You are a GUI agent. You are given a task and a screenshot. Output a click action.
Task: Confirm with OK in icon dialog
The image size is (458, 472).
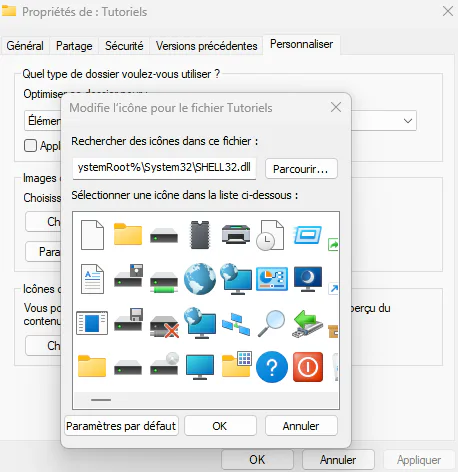click(x=220, y=426)
